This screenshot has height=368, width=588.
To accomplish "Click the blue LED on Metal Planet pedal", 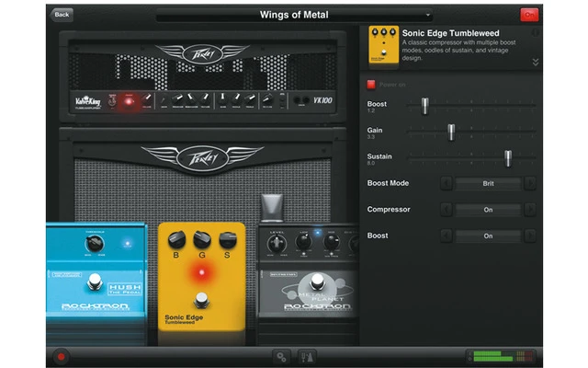I will (318, 233).
